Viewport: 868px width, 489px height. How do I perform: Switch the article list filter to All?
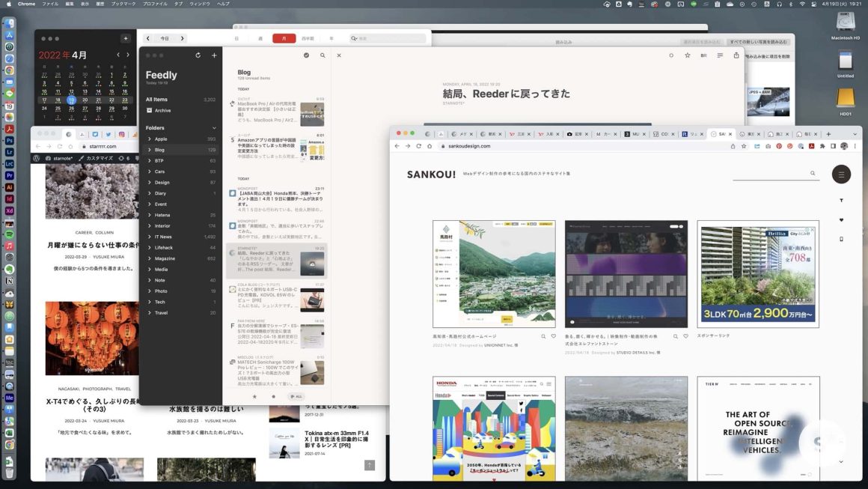coord(296,396)
